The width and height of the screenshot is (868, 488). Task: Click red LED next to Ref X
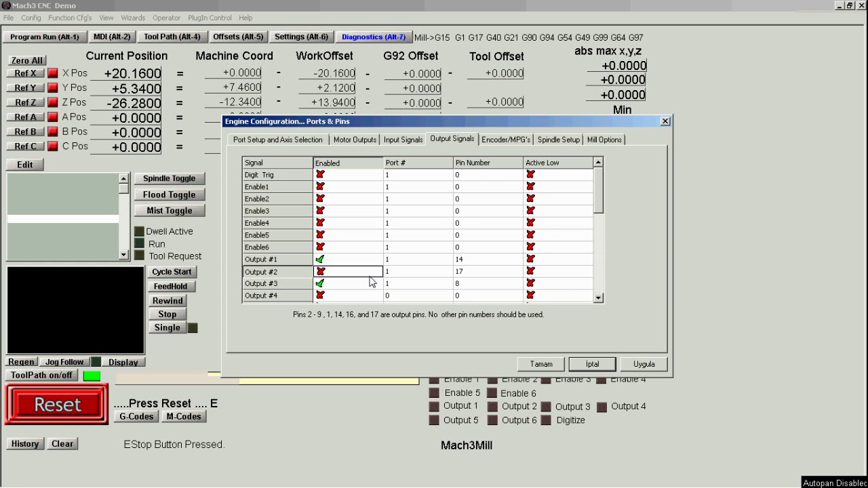point(53,73)
